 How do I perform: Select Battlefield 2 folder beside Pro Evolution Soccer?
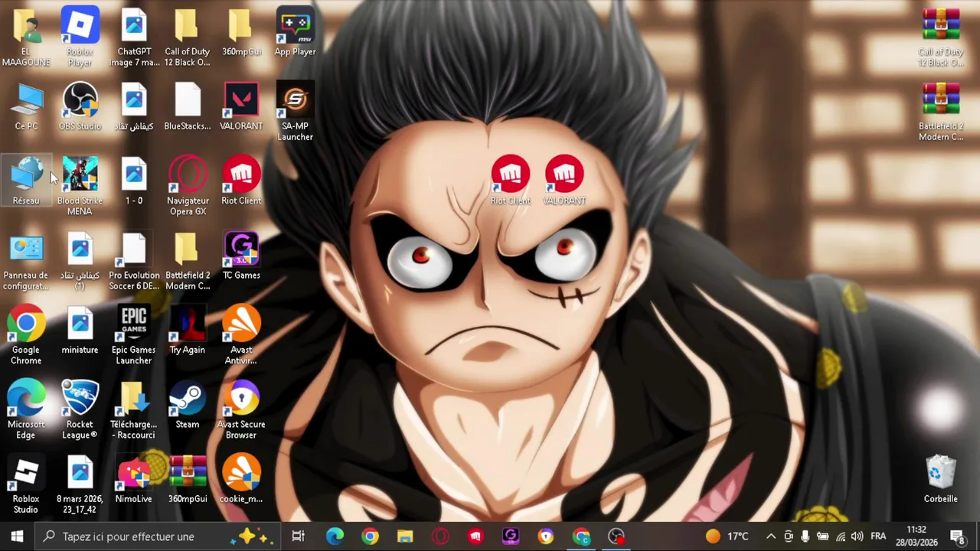click(x=188, y=262)
